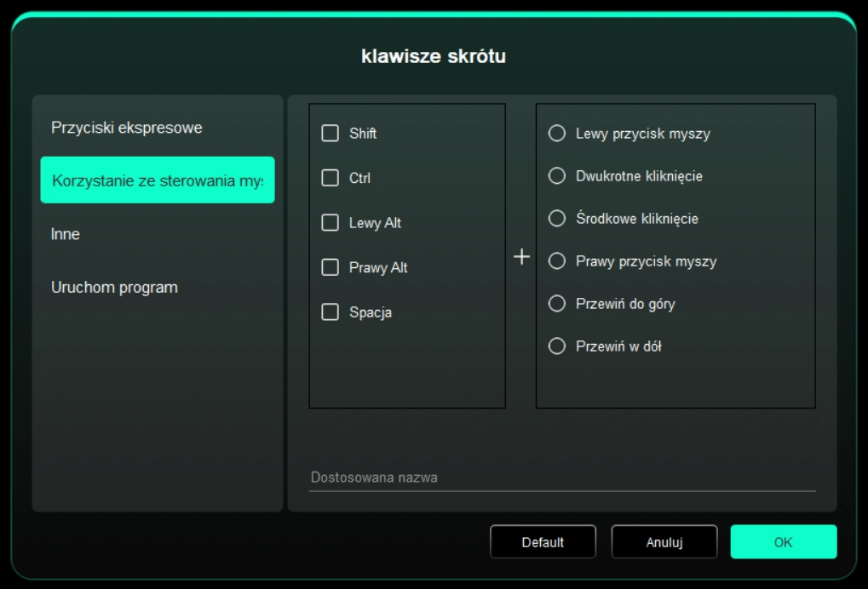Click the Anuluj button

point(664,542)
